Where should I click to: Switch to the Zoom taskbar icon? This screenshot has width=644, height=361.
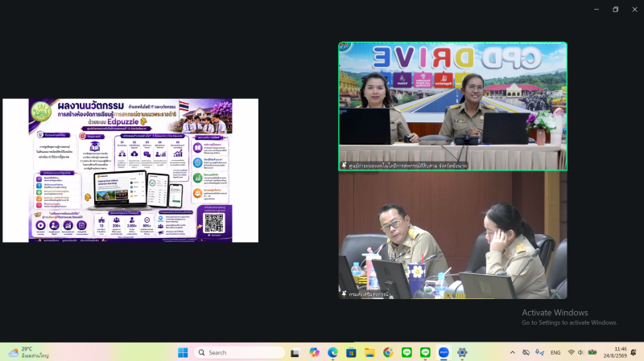(x=444, y=352)
